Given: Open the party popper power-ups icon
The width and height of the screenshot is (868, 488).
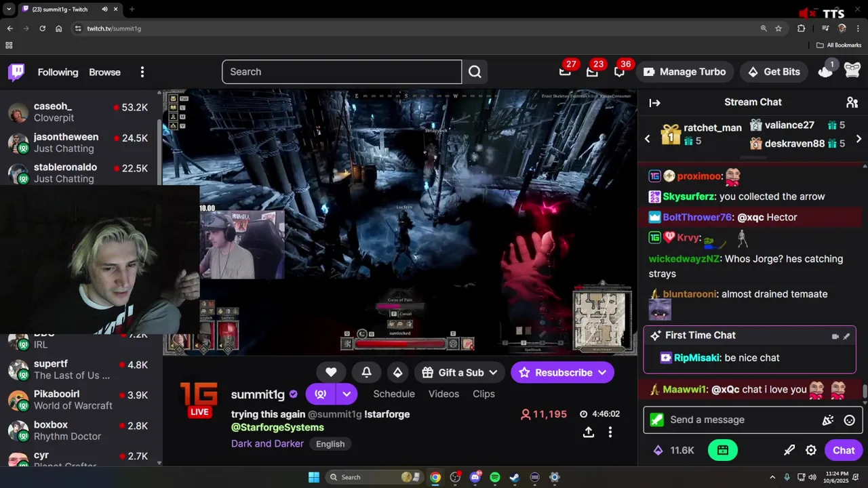Looking at the screenshot, I should [827, 420].
